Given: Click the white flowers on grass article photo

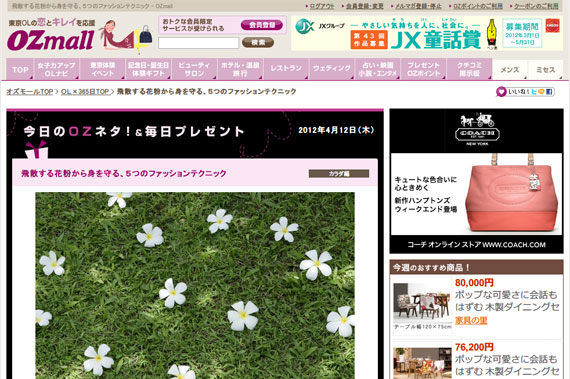Looking at the screenshot, I should 195,286.
